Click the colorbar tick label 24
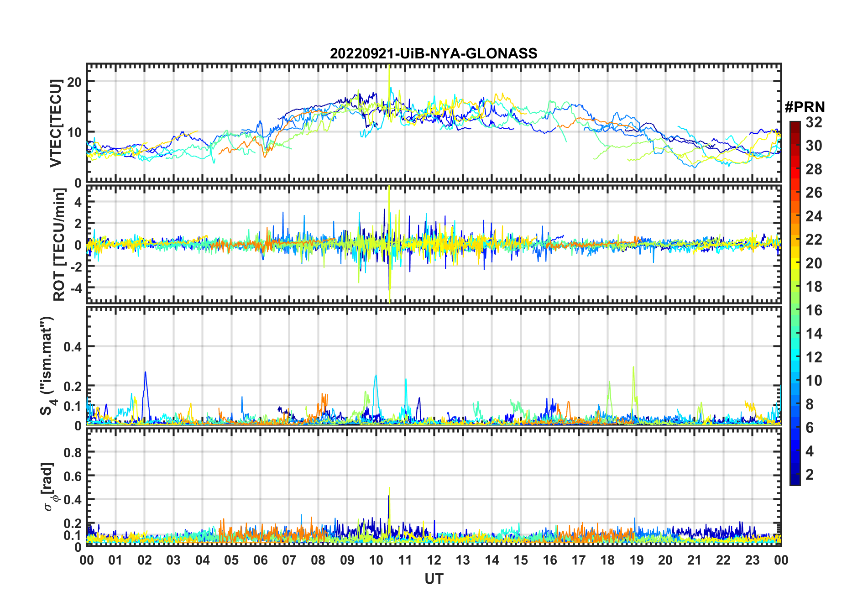The image size is (868, 607). tap(814, 216)
